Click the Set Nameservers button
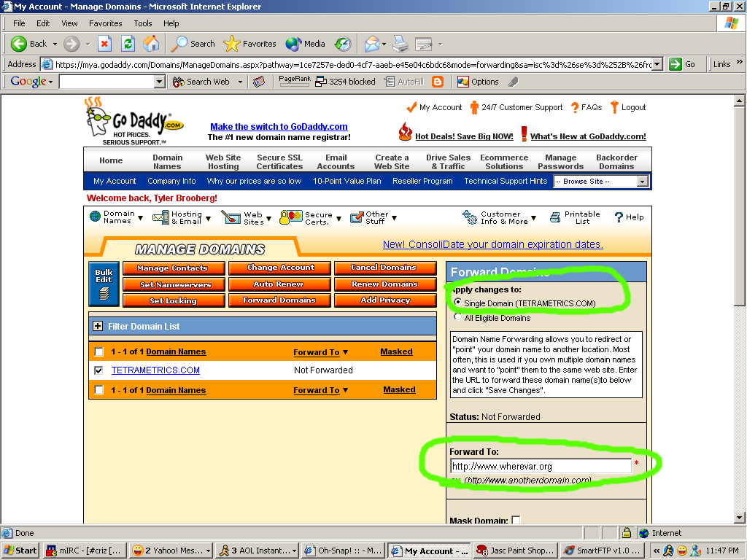This screenshot has height=560, width=747. pyautogui.click(x=174, y=285)
